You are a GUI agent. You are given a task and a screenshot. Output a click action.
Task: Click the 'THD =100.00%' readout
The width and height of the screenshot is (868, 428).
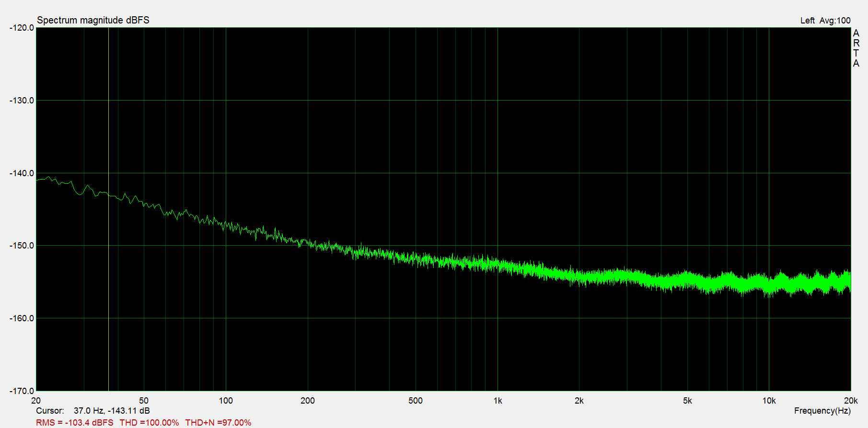click(x=149, y=423)
